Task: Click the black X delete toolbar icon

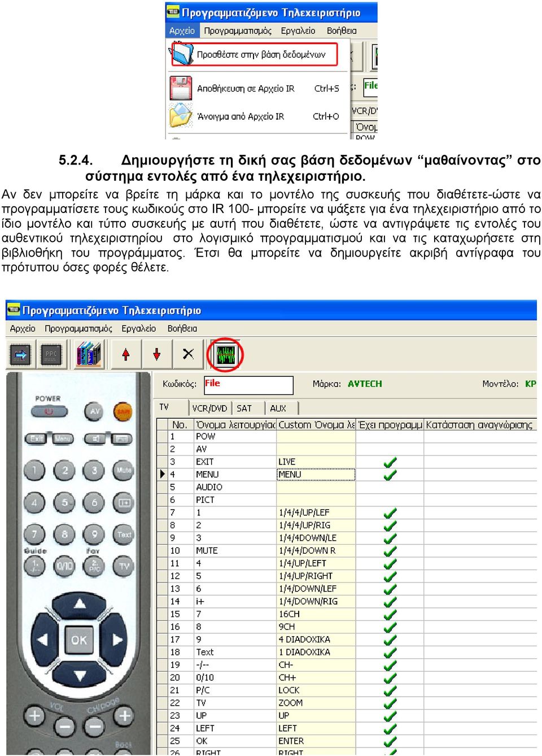Action: click(188, 354)
